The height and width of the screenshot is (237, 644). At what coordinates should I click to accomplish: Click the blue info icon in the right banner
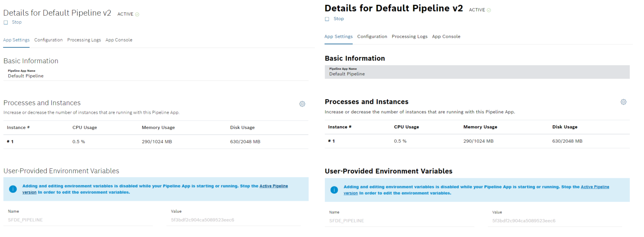coord(334,190)
